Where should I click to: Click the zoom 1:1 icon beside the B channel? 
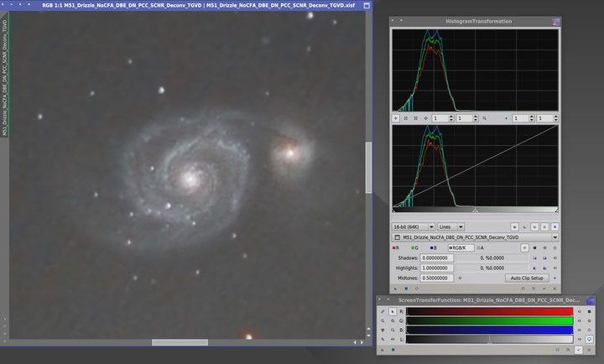(393, 330)
